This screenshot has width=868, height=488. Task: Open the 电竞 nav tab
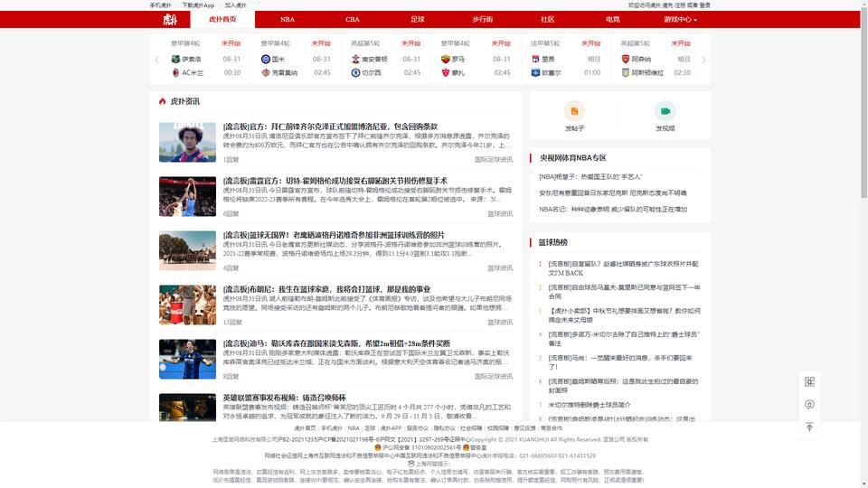(613, 19)
